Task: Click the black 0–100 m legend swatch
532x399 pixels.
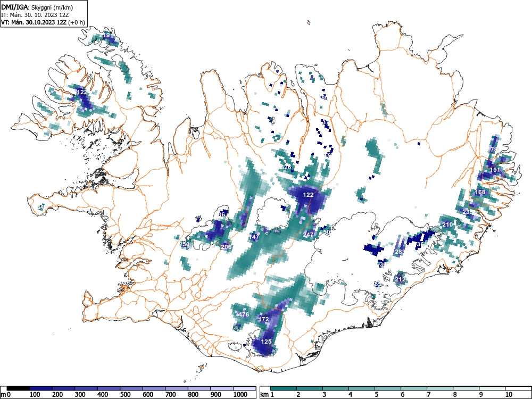Action: (x=18, y=388)
